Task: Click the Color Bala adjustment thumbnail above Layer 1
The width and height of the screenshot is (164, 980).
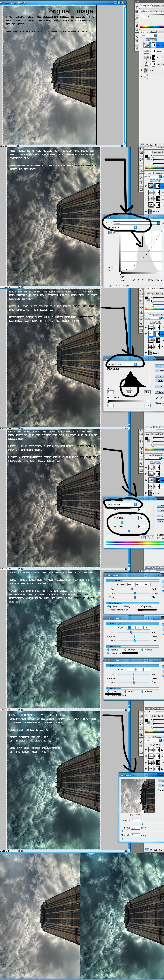Action: [x=146, y=64]
